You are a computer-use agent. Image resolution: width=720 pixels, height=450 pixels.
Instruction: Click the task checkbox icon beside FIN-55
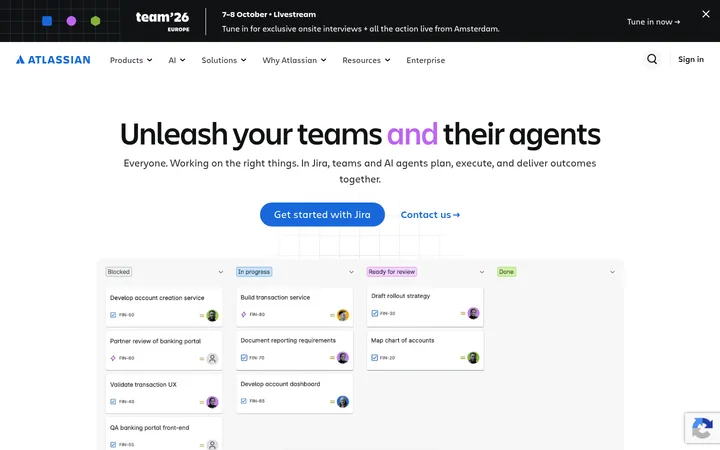coord(113,444)
